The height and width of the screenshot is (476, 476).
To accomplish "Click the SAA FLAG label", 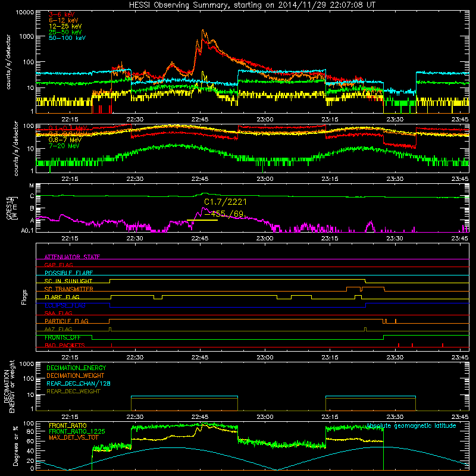I will [x=58, y=313].
